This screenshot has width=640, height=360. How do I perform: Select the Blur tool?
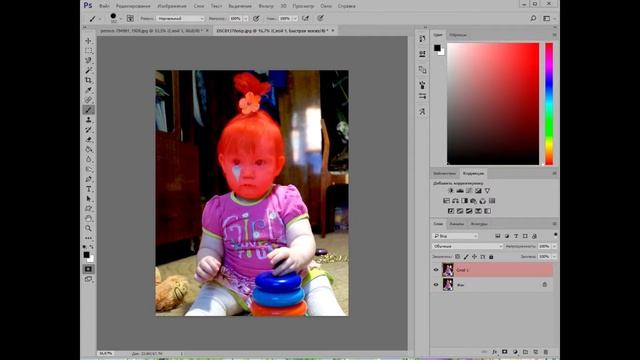[89, 159]
